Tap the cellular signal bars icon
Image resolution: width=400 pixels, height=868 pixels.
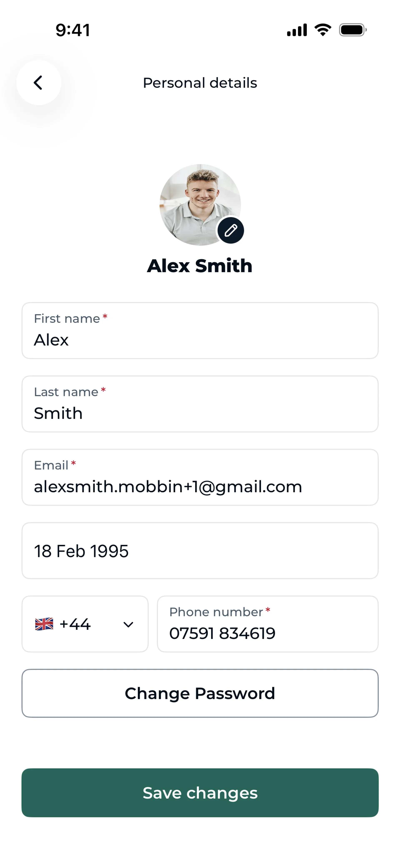tap(297, 30)
